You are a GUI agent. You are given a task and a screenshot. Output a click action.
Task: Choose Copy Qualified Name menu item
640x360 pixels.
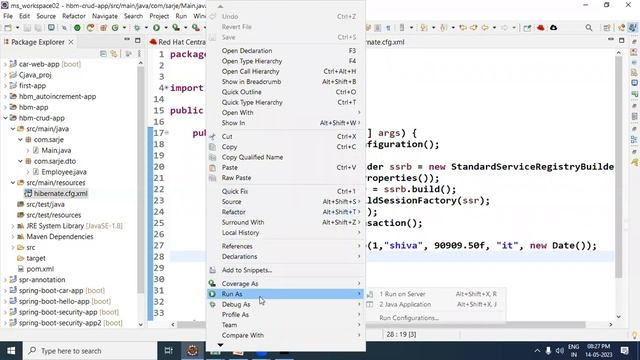286,157
